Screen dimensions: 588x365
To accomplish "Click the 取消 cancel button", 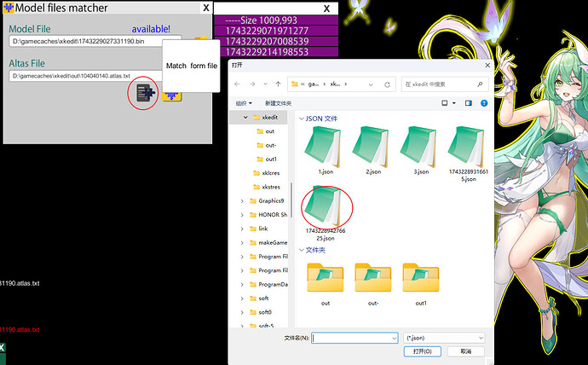I will tap(466, 351).
